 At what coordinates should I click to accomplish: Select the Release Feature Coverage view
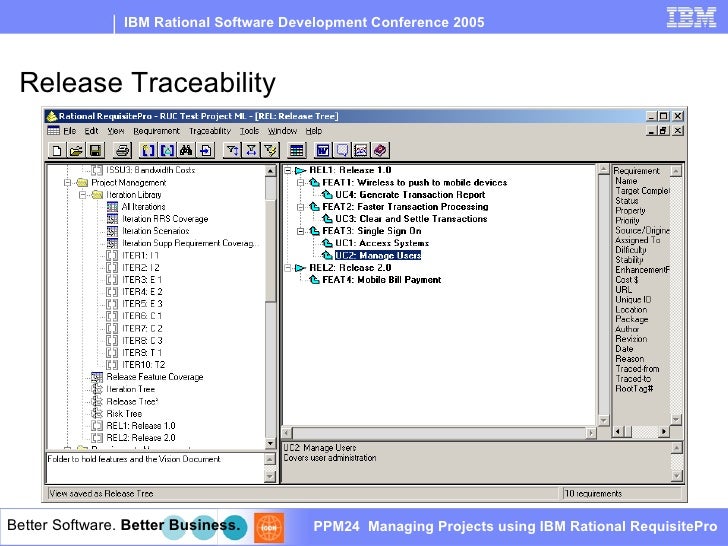tap(155, 377)
